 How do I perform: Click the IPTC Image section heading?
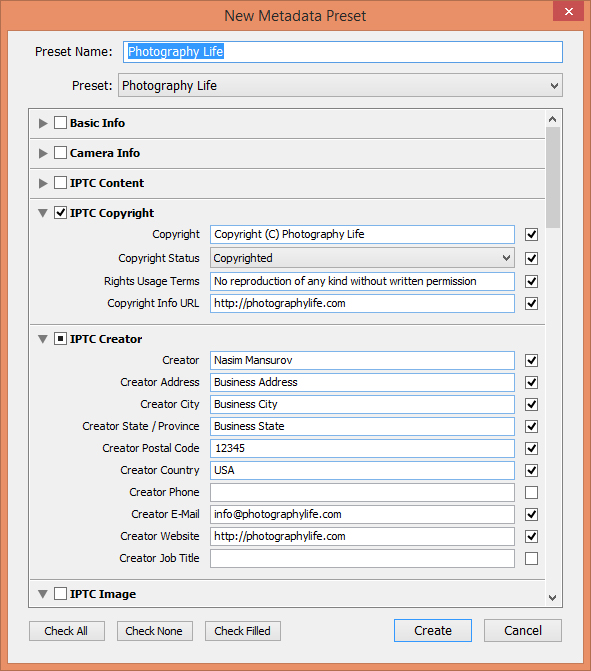pyautogui.click(x=103, y=594)
